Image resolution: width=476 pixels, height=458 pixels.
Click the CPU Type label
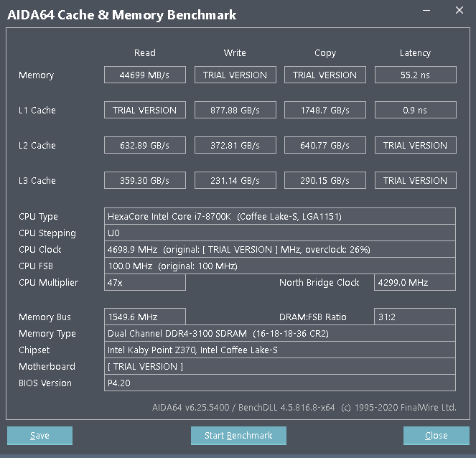point(38,216)
